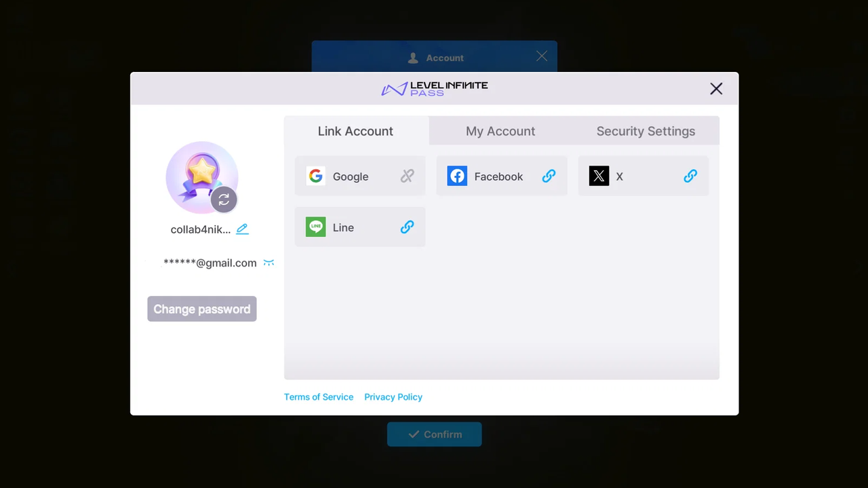
Task: Close the Level Infinite Pass dialog
Action: coord(716,89)
